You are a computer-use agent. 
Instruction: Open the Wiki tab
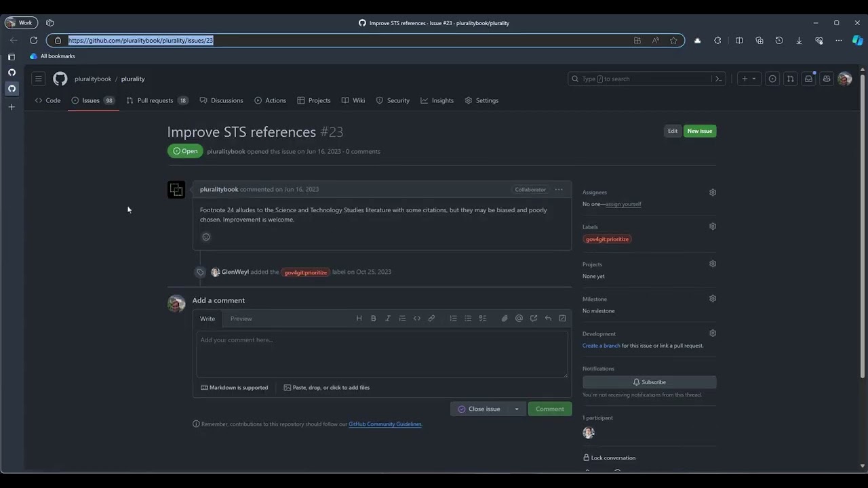(x=353, y=100)
